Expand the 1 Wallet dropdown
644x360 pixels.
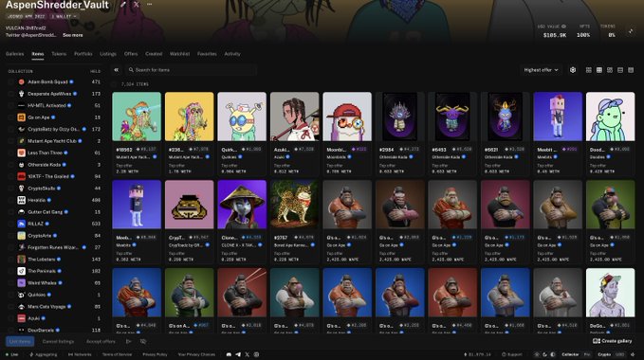tap(64, 16)
